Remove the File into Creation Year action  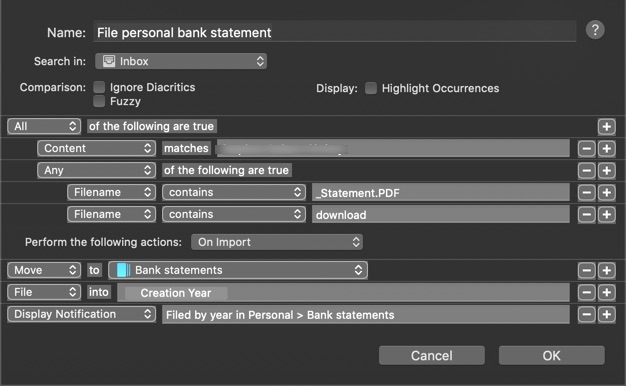(x=586, y=293)
